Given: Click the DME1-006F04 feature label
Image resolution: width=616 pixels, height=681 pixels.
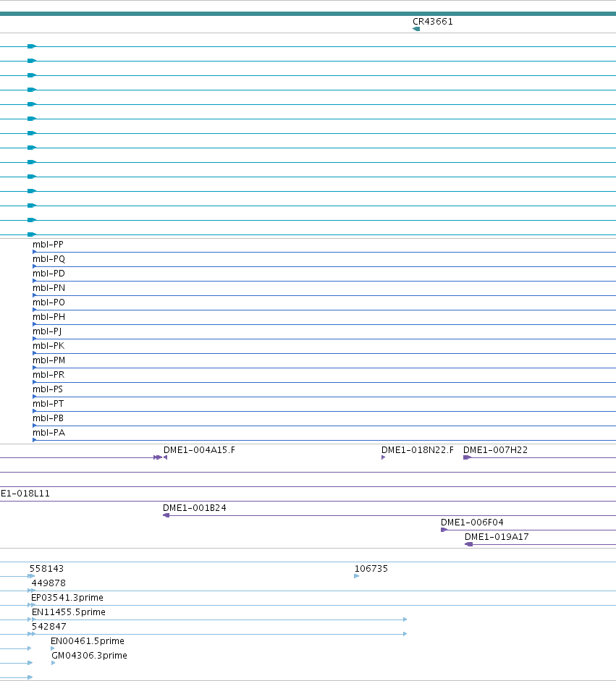Looking at the screenshot, I should click(x=472, y=523).
